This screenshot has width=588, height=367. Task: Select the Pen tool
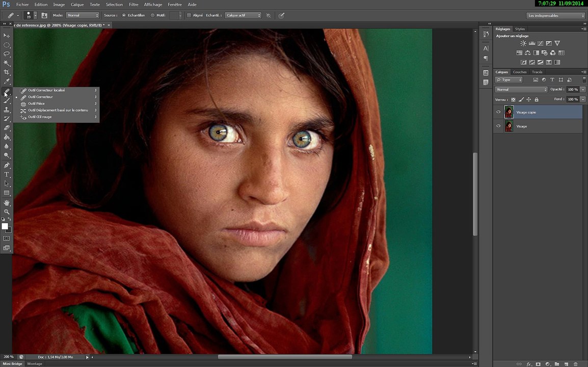(7, 165)
